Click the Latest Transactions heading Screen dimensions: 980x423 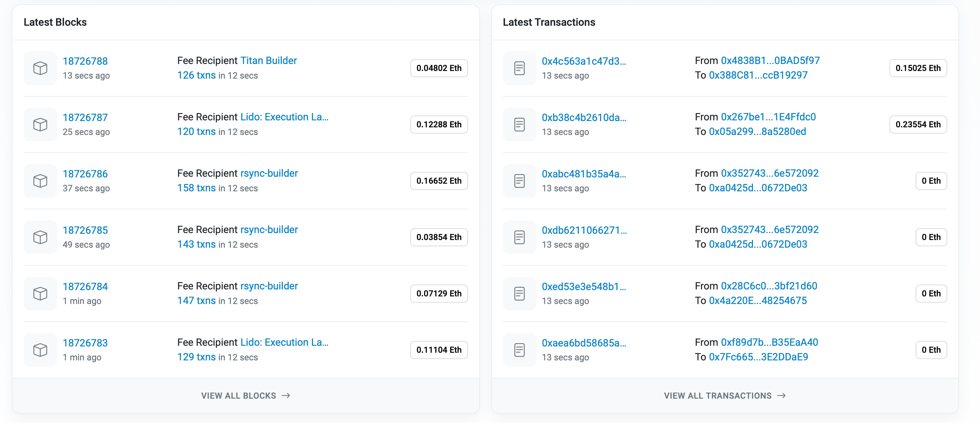pos(549,22)
